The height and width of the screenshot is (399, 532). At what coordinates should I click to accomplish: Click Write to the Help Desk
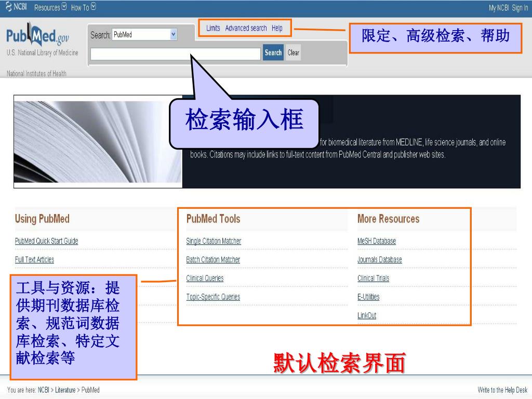(x=502, y=390)
